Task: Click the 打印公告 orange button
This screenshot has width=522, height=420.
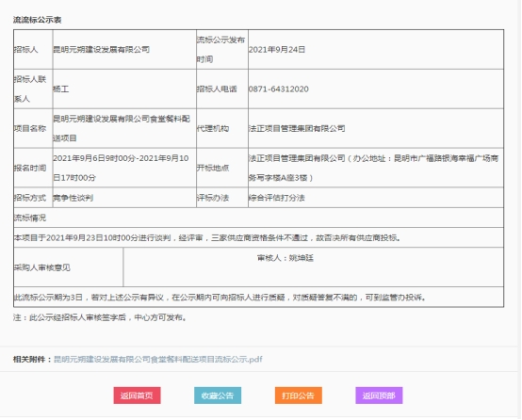Action: tap(299, 396)
